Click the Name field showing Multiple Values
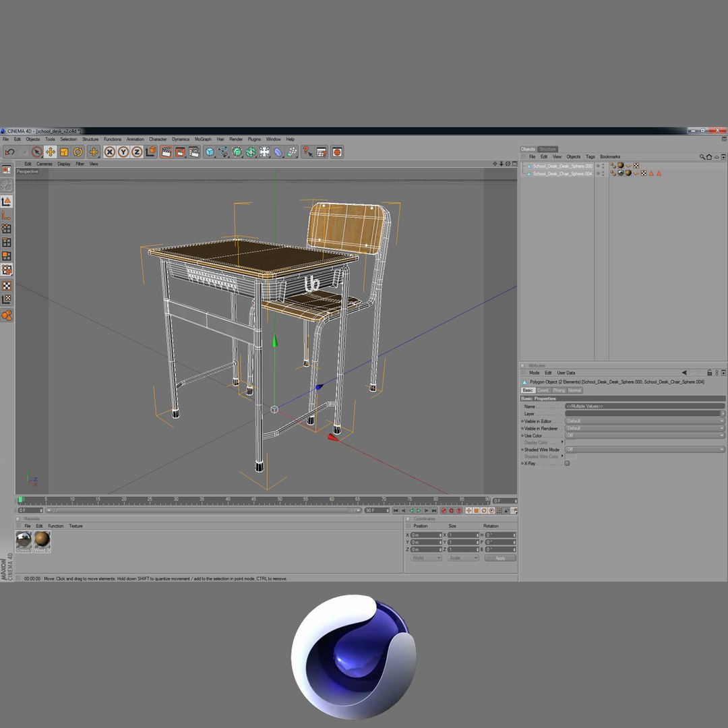Screen dimensions: 728x728 pos(644,406)
